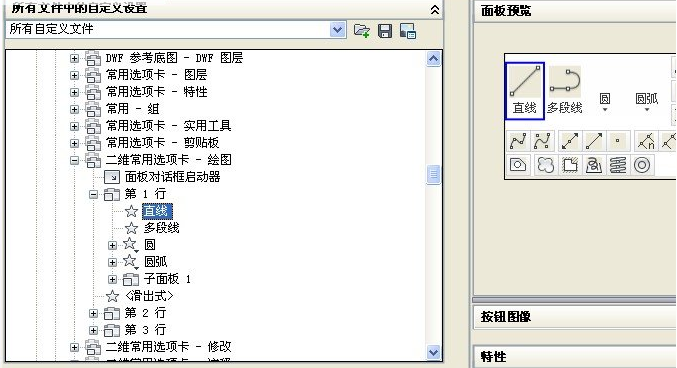Click the revision cloud icon

tap(546, 165)
